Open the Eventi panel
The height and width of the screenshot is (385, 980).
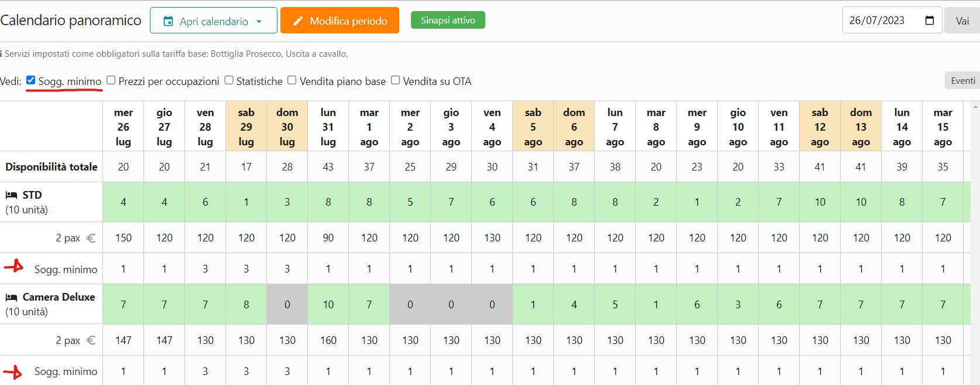(x=962, y=80)
